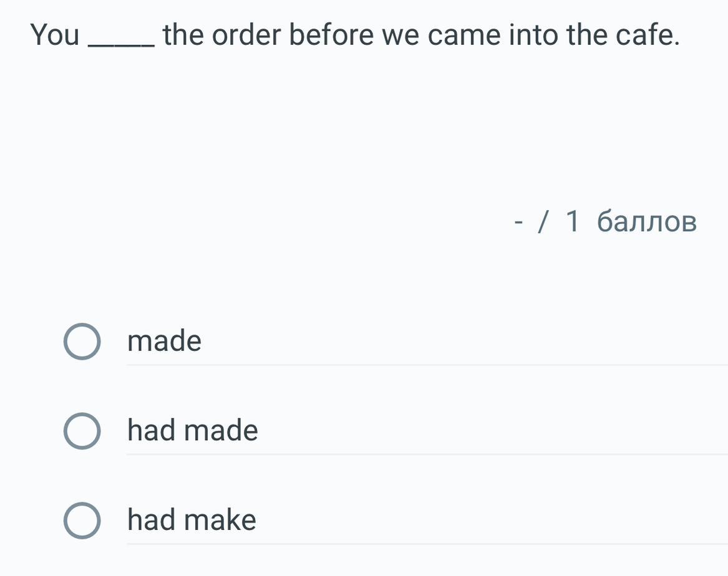
Task: Click the "made" answer label text
Action: click(165, 342)
